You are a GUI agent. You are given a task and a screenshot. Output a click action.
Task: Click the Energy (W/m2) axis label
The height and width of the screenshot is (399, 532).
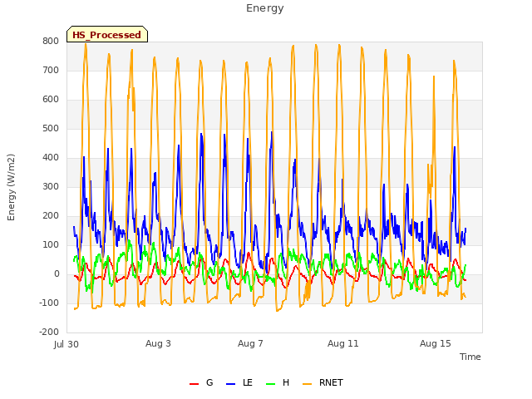coord(11,187)
